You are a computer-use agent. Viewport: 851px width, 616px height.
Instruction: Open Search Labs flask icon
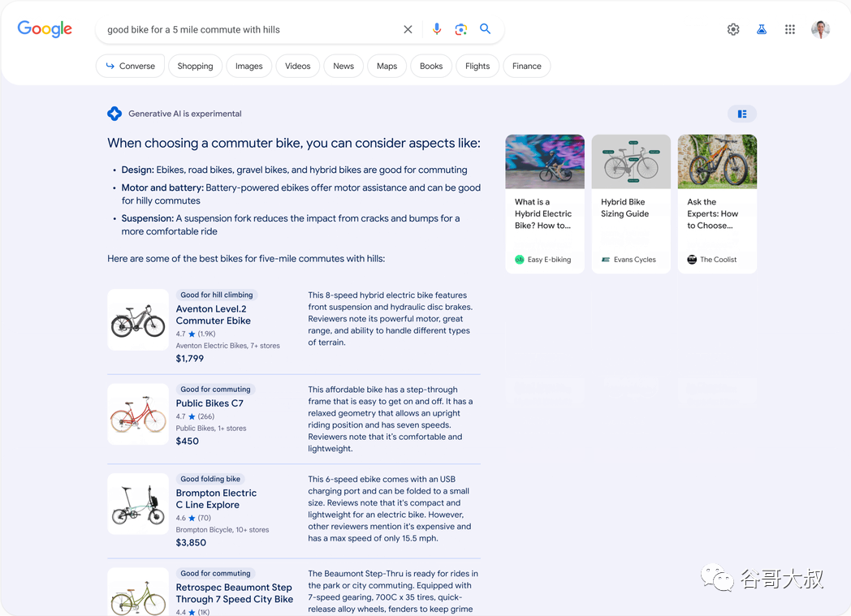[x=762, y=29]
